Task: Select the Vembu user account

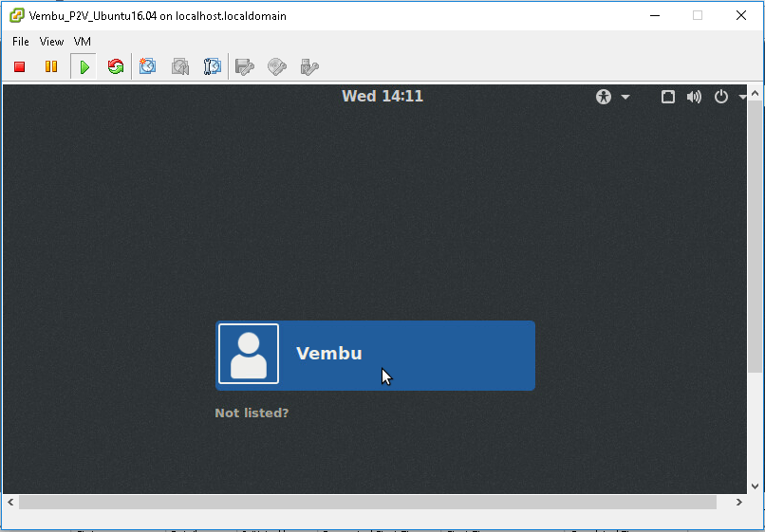Action: pos(375,356)
